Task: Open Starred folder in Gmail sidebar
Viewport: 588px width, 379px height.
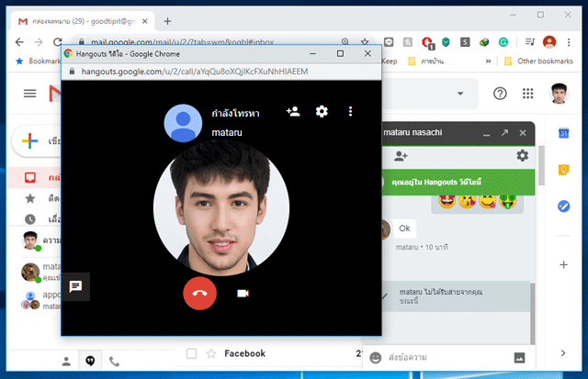Action: point(35,198)
